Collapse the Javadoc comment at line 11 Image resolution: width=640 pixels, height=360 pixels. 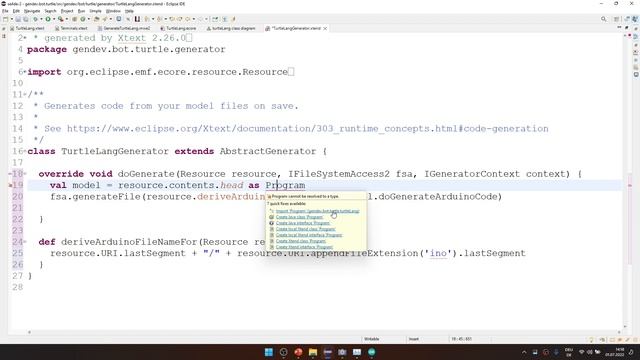(25, 95)
